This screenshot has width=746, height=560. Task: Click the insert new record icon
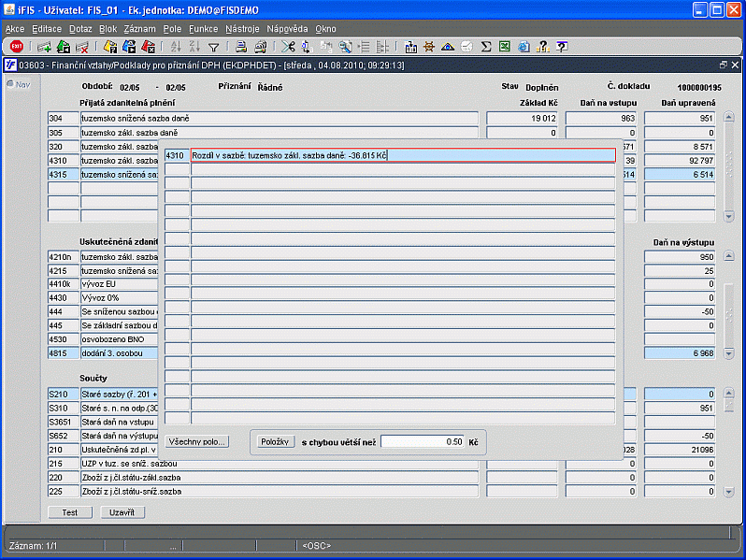(44, 47)
